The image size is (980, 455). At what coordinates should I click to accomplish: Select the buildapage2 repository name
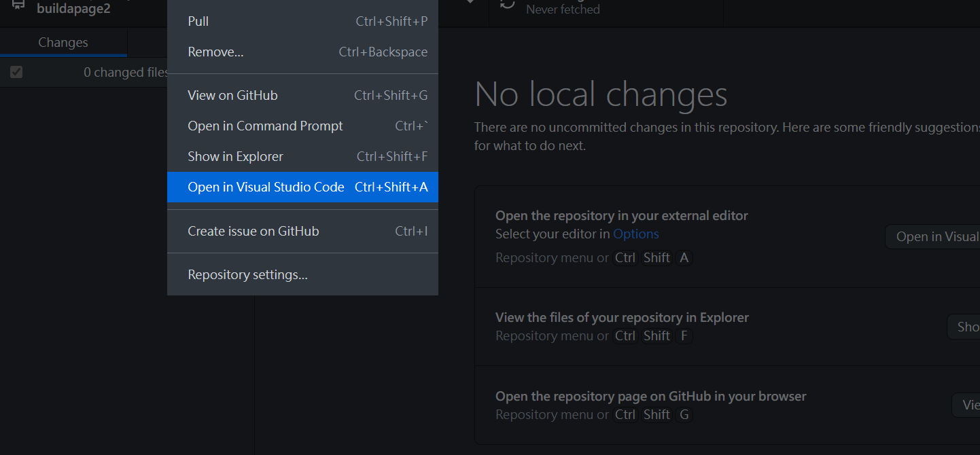[x=73, y=9]
